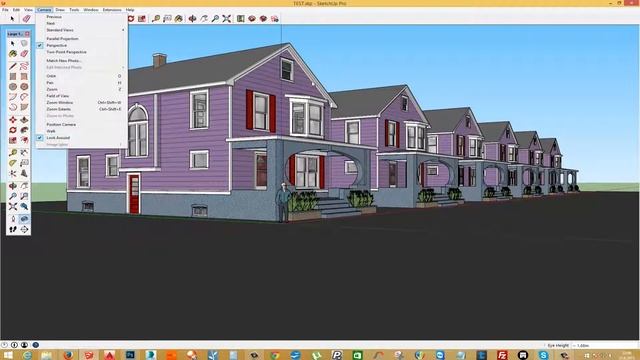Open the Window menu
Image resolution: width=640 pixels, height=360 pixels.
[91, 10]
